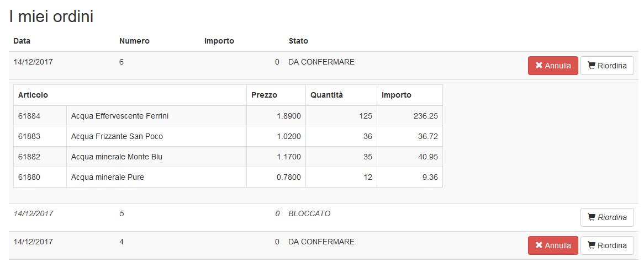644x262 pixels.
Task: Expand order 4 dated 14/12/2017
Action: click(x=221, y=242)
